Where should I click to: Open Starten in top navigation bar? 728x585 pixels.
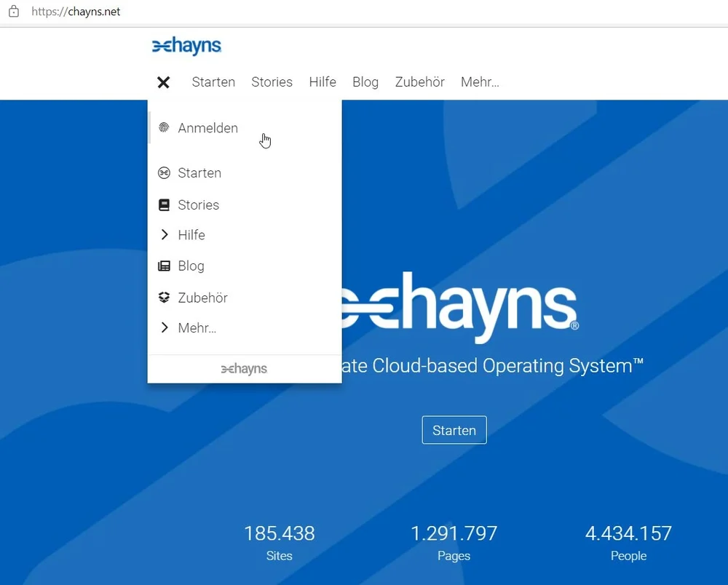[213, 82]
